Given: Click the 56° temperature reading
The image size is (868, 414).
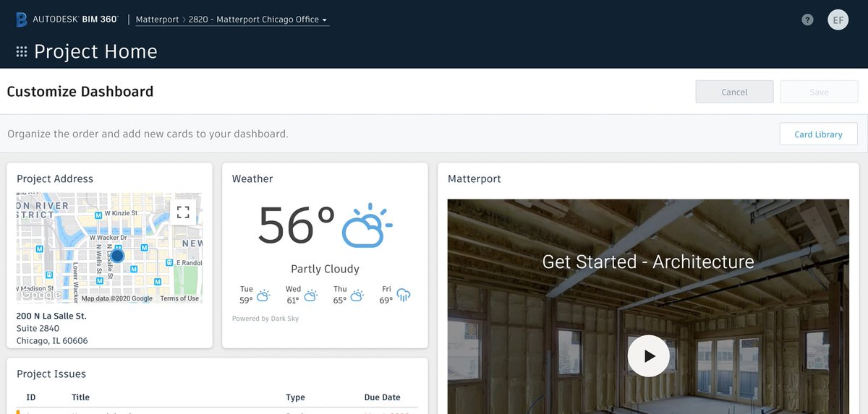Looking at the screenshot, I should 297,225.
